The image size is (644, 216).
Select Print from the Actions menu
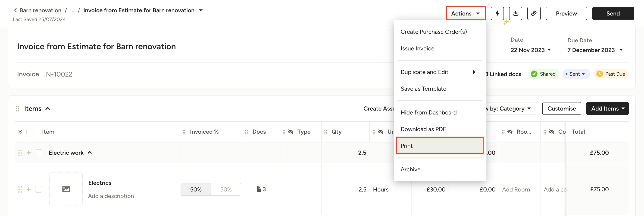point(407,146)
